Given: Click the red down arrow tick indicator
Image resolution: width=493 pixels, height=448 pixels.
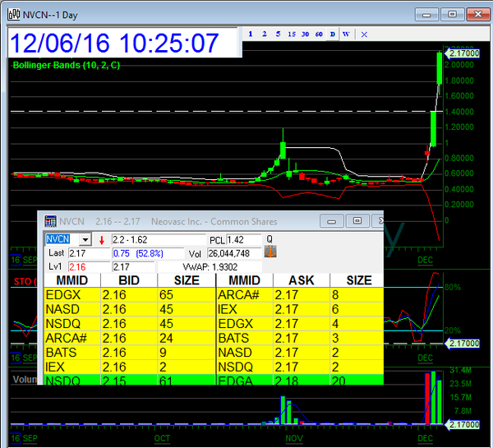Looking at the screenshot, I should 102,240.
